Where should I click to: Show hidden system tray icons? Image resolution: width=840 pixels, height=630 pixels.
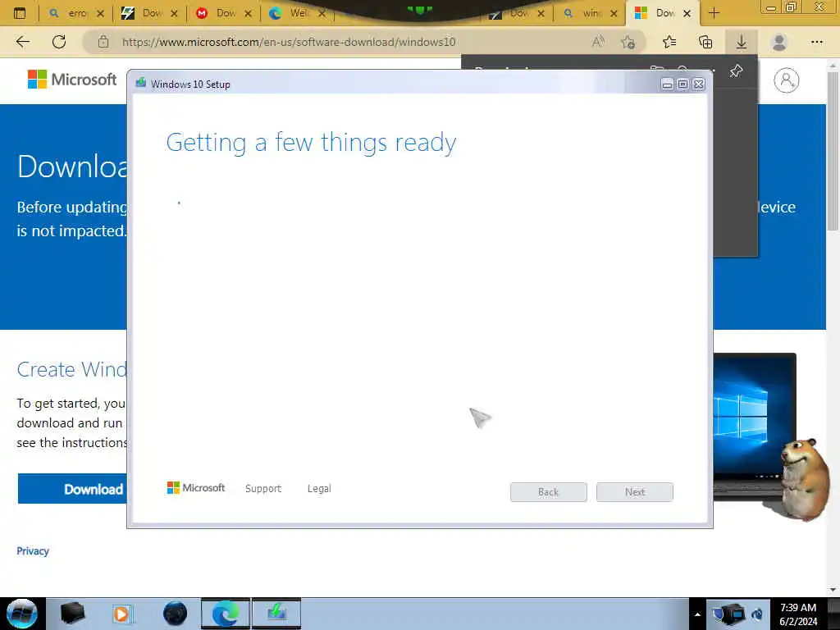point(697,614)
